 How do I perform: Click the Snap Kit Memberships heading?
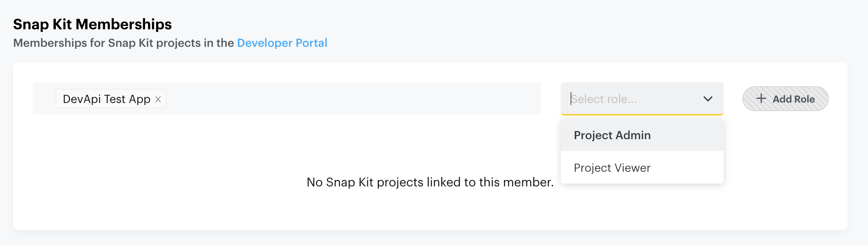tap(93, 24)
